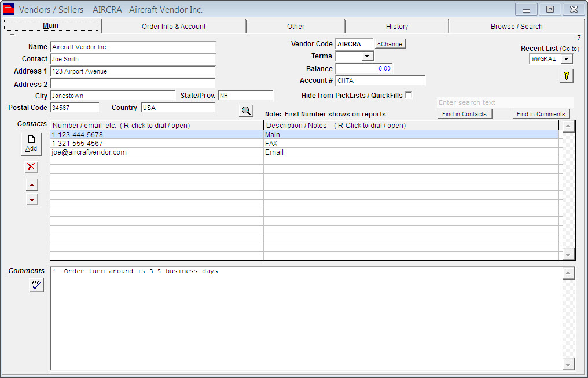Switch to Order Info & Account tab
Screen dimensions: 588x378
tap(174, 26)
